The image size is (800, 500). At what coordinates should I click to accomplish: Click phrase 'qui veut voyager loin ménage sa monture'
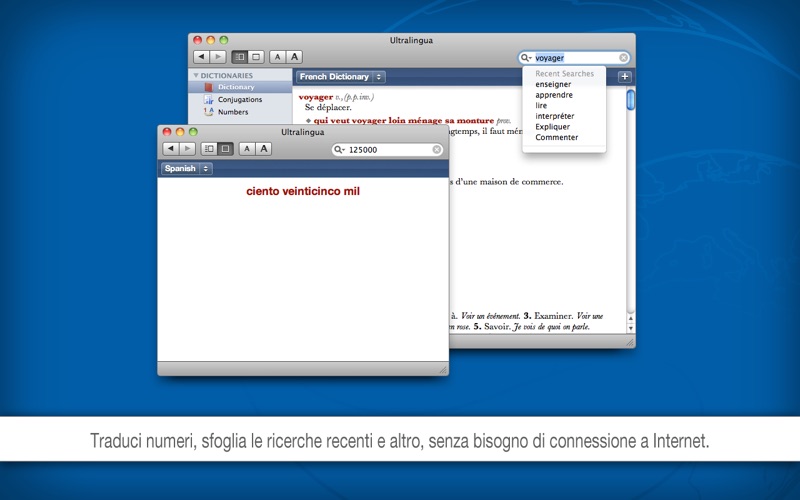tap(404, 121)
